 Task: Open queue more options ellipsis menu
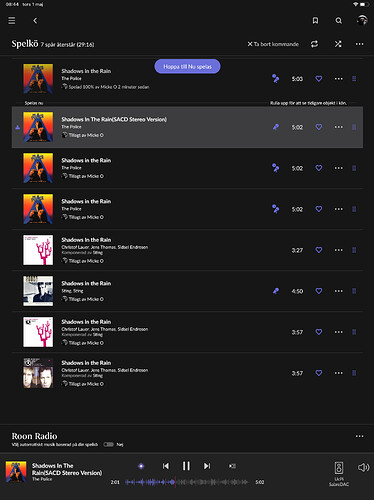[359, 44]
